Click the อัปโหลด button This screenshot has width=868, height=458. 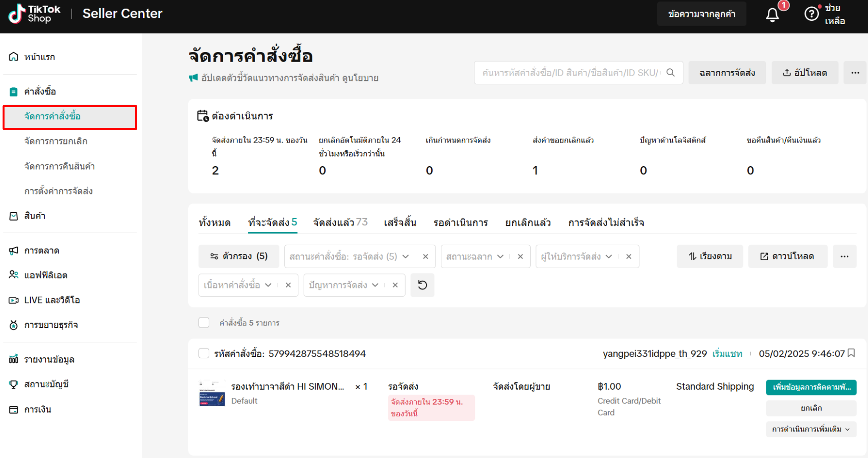(805, 73)
